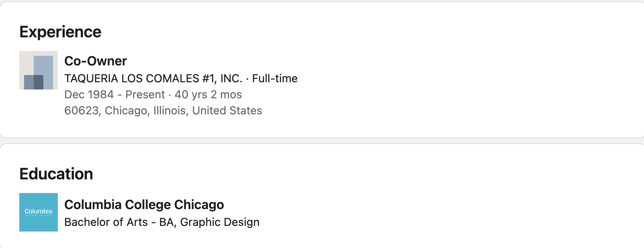This screenshot has height=248, width=644.
Task: Select the Education section heading
Action: [x=56, y=174]
